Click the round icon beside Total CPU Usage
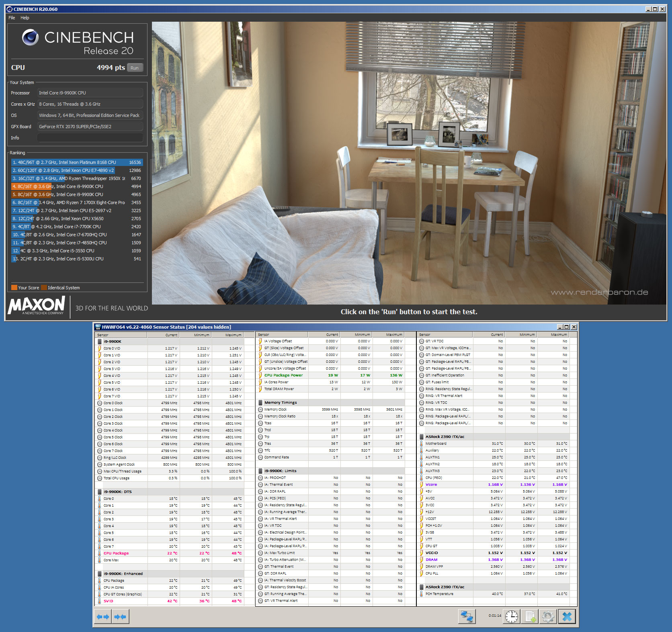This screenshot has height=632, width=672. [100, 478]
